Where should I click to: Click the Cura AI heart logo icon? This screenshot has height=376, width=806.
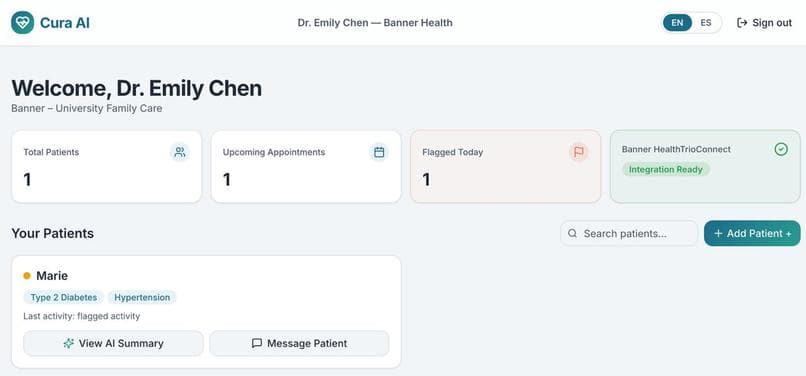point(23,23)
